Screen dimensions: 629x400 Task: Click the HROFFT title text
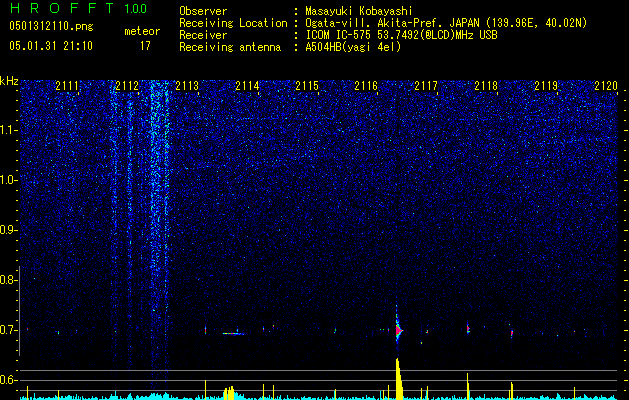(63, 8)
